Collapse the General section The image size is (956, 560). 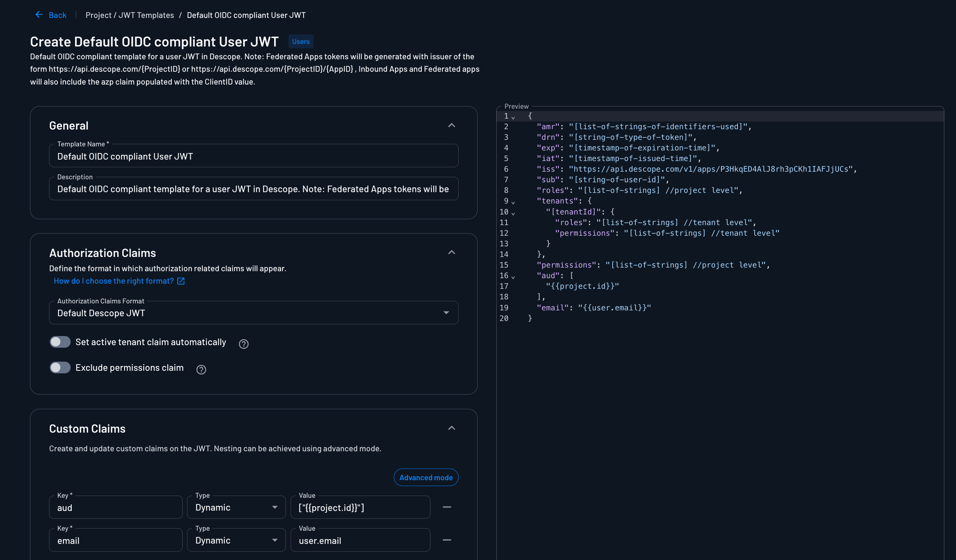click(x=451, y=126)
